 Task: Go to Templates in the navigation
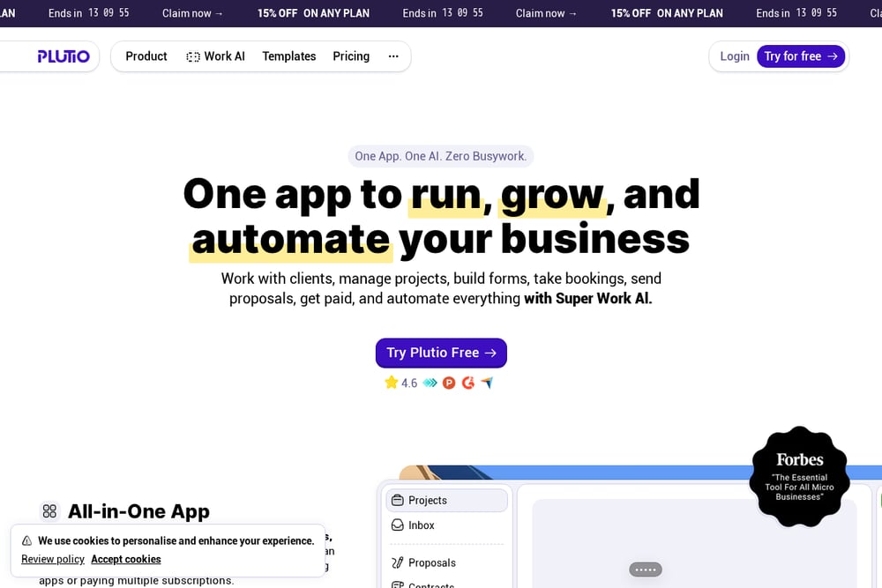(x=289, y=56)
